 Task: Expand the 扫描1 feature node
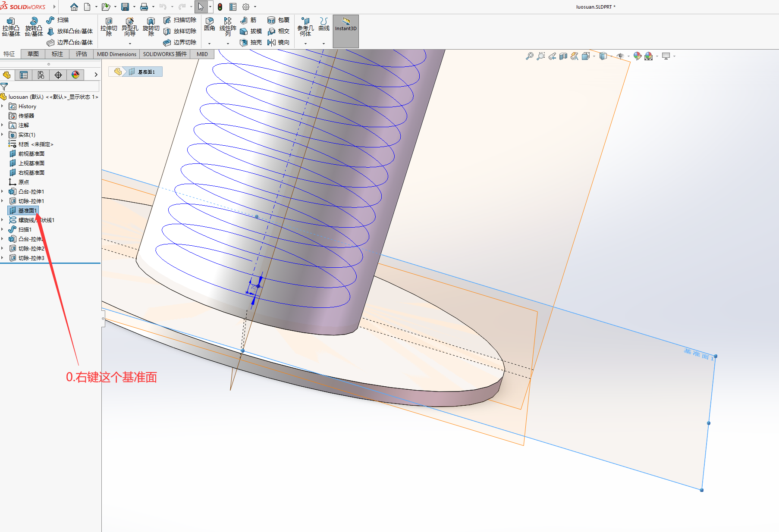(x=3, y=229)
